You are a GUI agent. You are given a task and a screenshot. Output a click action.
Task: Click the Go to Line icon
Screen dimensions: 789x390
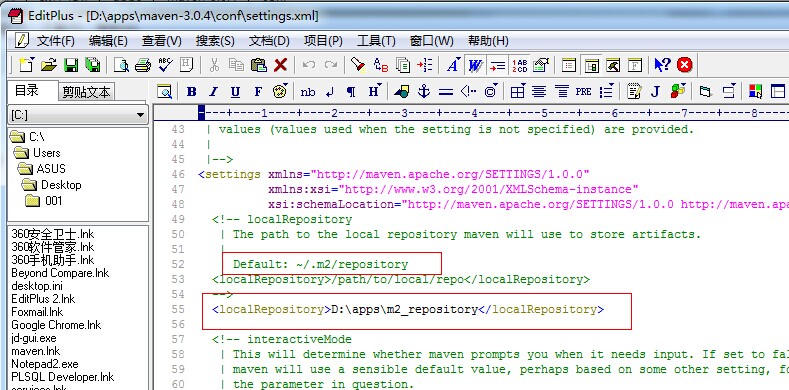click(x=425, y=65)
